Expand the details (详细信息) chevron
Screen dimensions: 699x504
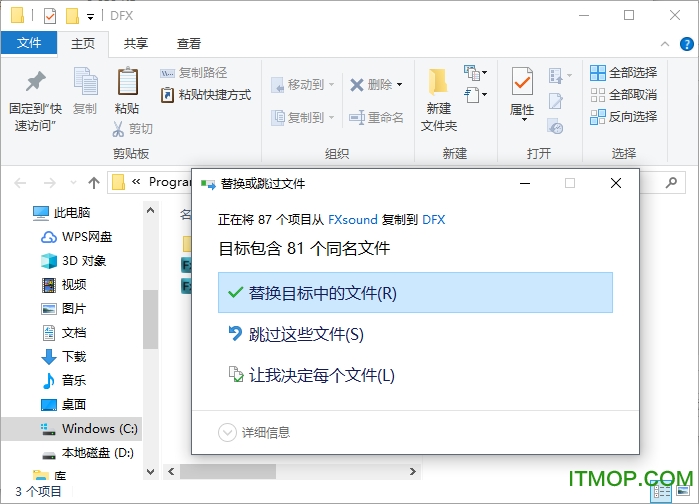click(x=227, y=432)
